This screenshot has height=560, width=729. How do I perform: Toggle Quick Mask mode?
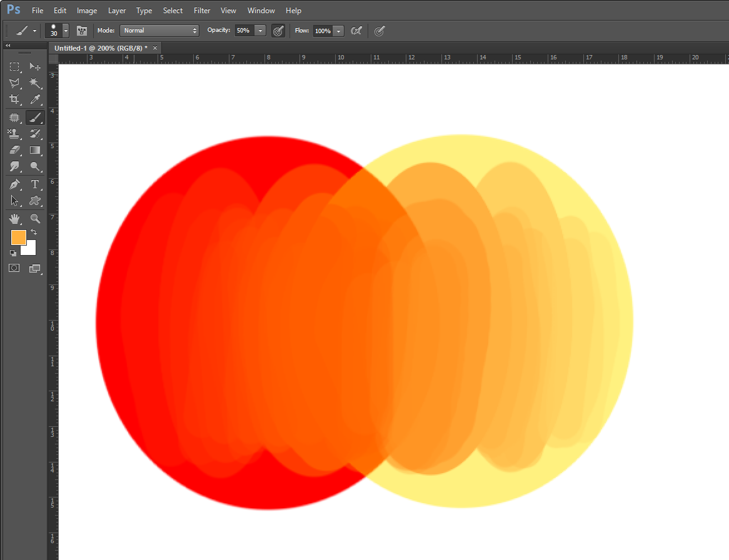[14, 268]
